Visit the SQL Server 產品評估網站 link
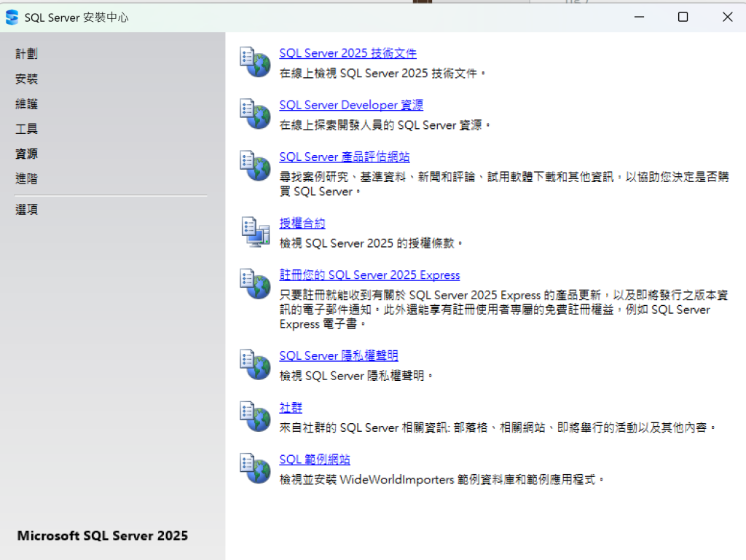The image size is (746, 560). click(x=345, y=157)
